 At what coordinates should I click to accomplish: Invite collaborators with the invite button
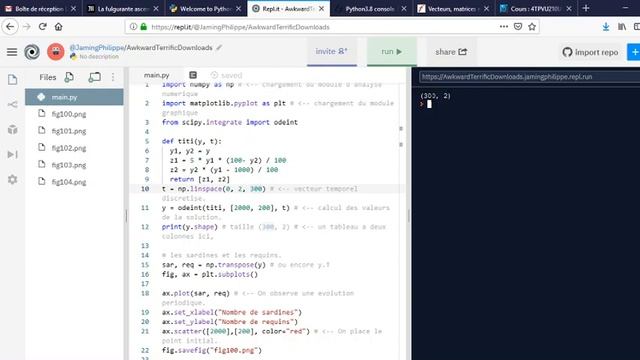point(331,51)
